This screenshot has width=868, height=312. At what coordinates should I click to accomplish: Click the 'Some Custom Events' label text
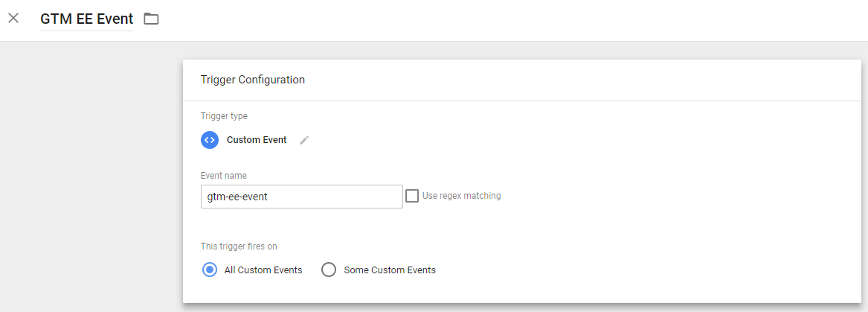tap(390, 270)
